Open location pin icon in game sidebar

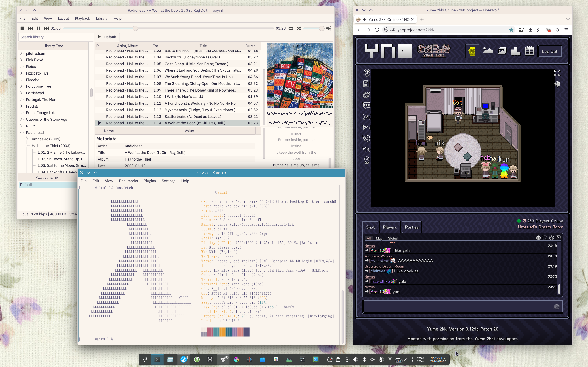(367, 160)
